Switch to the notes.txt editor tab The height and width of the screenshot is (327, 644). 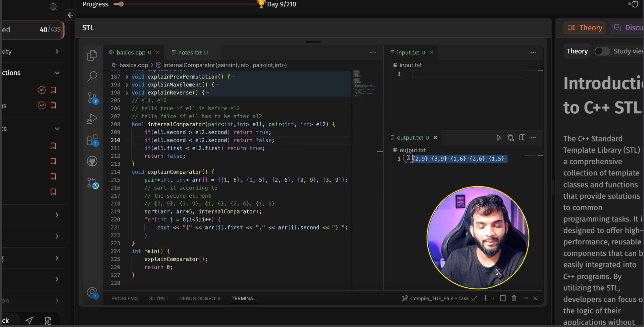pos(190,52)
